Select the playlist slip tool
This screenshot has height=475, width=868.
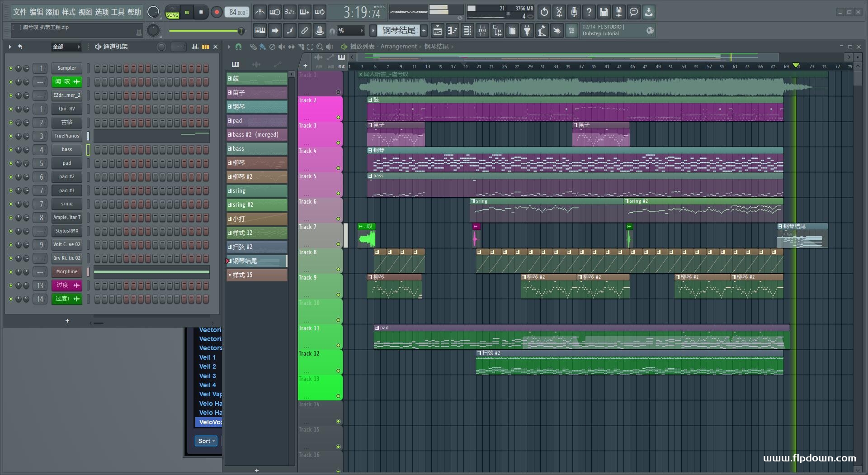click(291, 47)
